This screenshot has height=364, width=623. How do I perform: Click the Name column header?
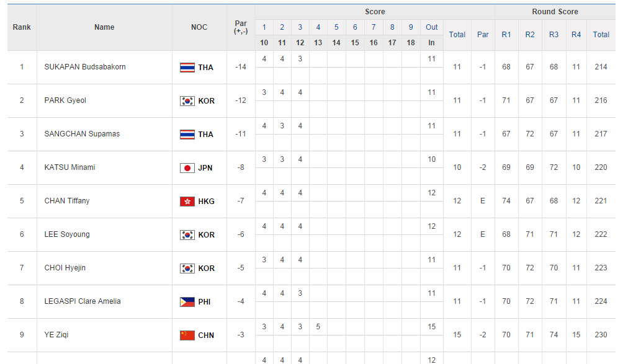(x=104, y=27)
